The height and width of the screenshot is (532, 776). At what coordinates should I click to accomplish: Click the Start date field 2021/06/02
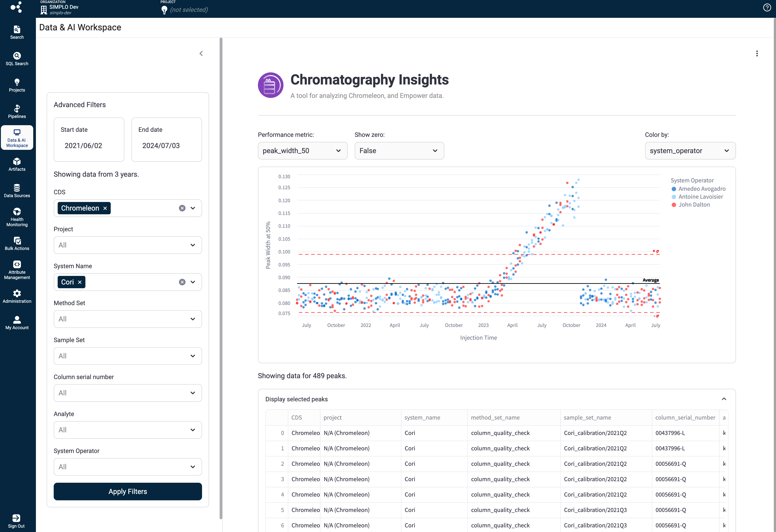[x=89, y=145]
